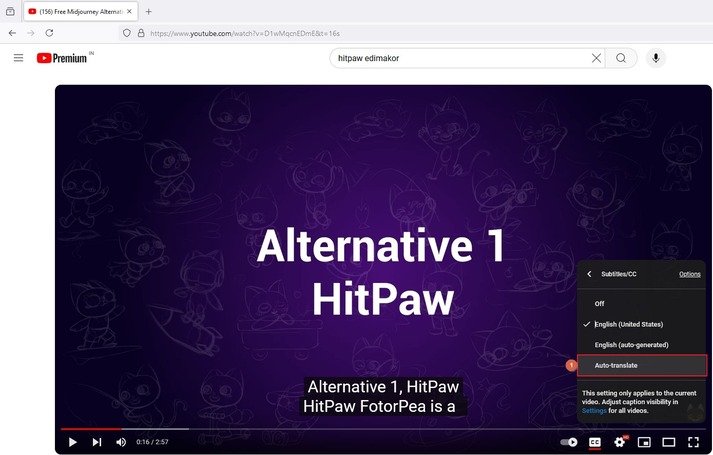Select English (auto-generated) subtitles
The image size is (713, 455).
[x=642, y=345]
